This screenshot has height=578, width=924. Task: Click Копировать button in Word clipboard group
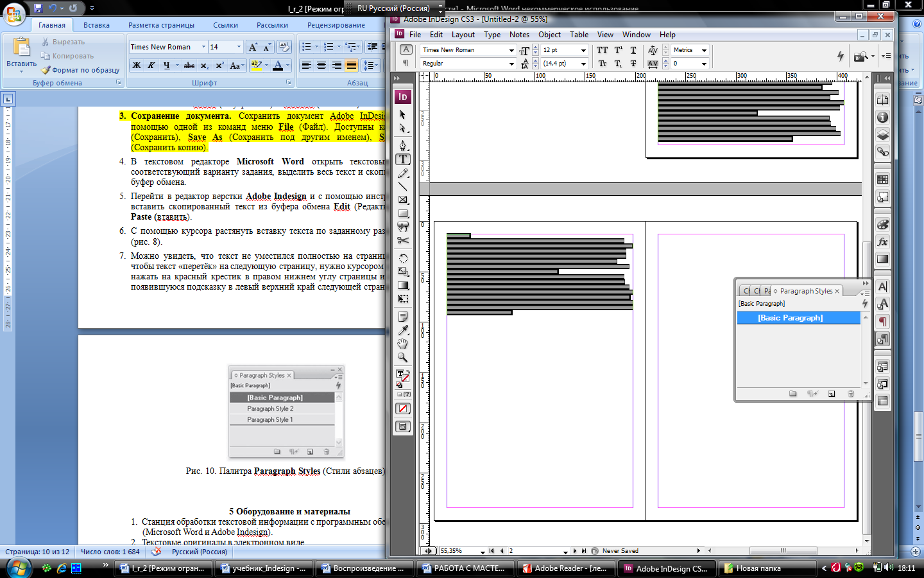67,56
